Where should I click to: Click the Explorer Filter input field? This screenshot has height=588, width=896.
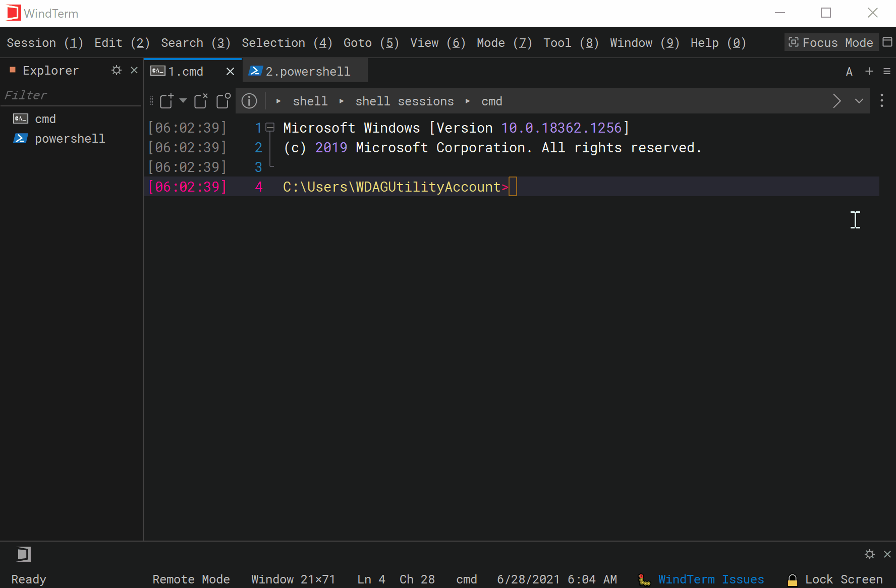(72, 95)
